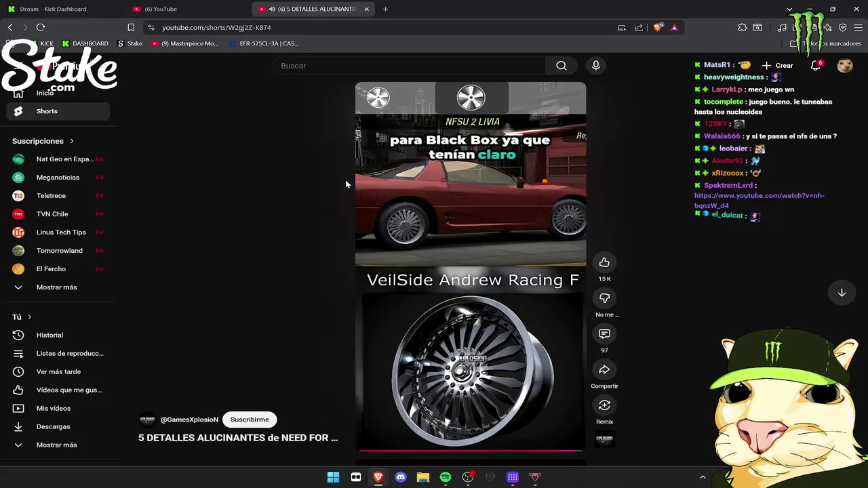868x488 pixels.
Task: Share this Short via Compartir arrow
Action: (604, 369)
